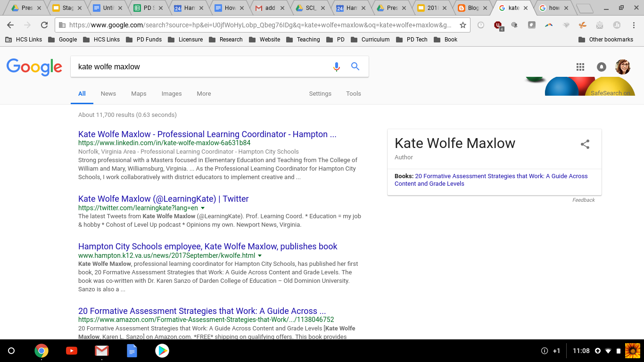Go to Google homepage via logo

point(34,67)
